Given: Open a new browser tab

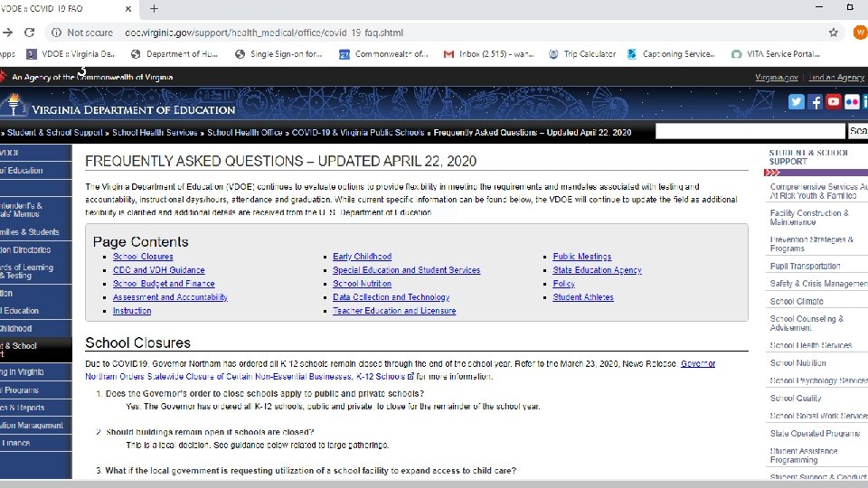Looking at the screenshot, I should click(x=154, y=9).
